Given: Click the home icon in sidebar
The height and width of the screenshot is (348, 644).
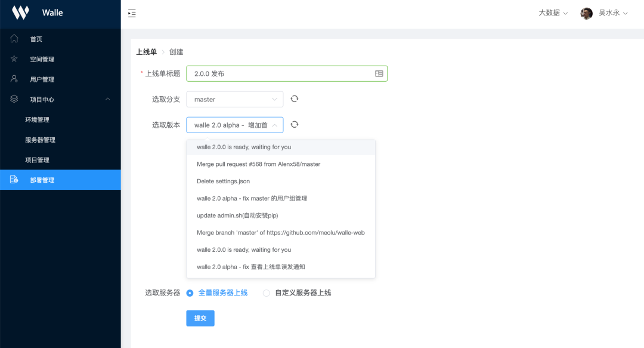Looking at the screenshot, I should [14, 39].
